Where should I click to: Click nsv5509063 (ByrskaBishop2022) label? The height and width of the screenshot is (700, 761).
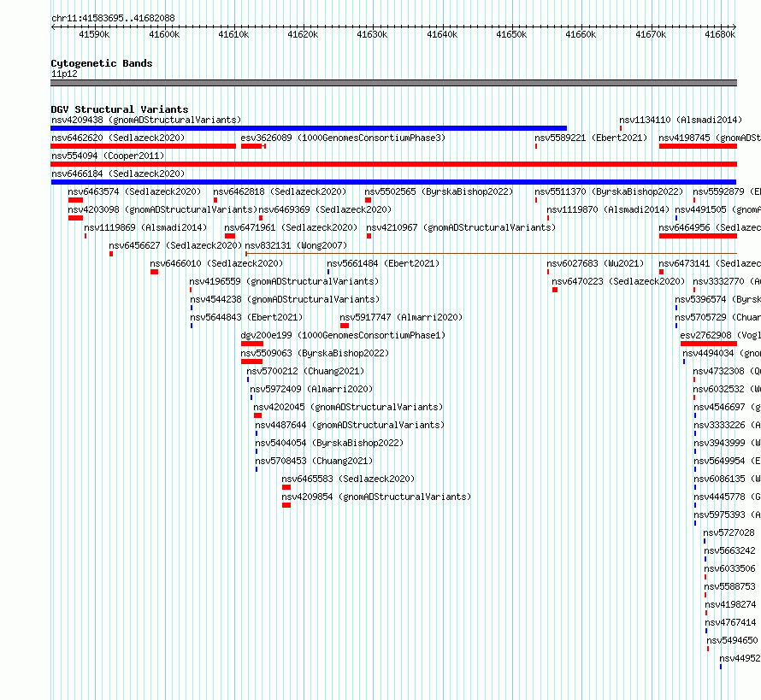coord(315,353)
